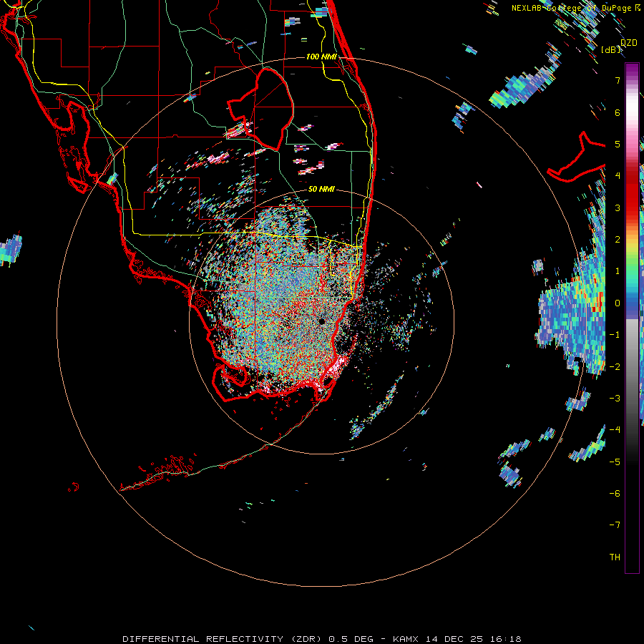Click the "100 NMI" range ring label
Image resolution: width=644 pixels, height=644 pixels.
(321, 57)
